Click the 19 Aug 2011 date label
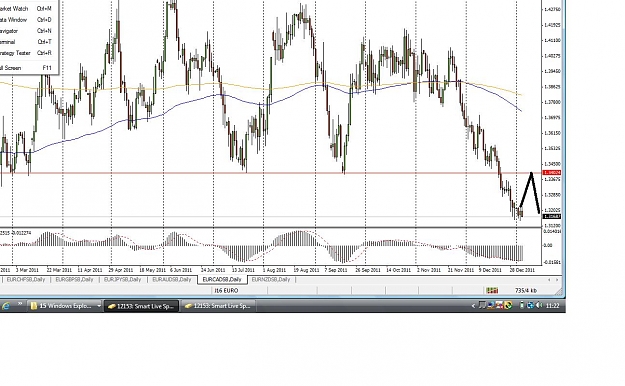The width and height of the screenshot is (625, 386). coord(307,270)
